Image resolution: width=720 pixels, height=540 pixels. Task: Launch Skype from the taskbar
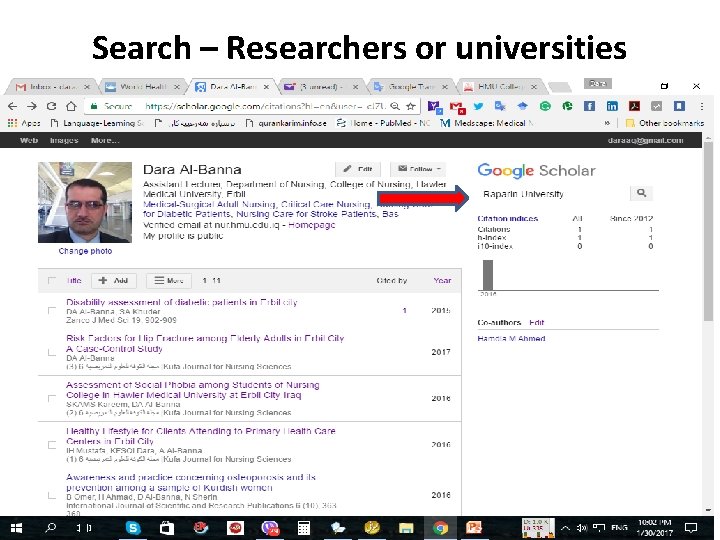[133, 528]
